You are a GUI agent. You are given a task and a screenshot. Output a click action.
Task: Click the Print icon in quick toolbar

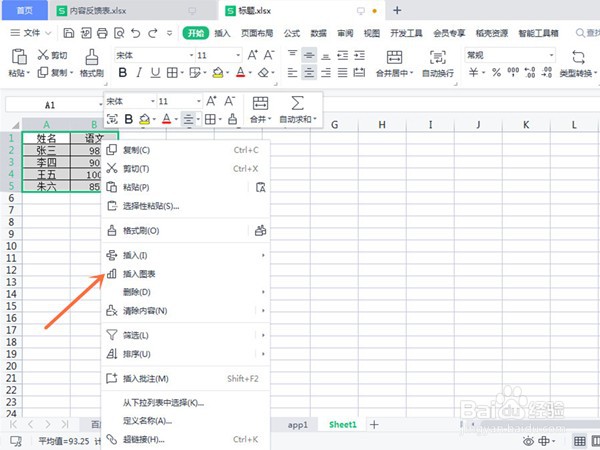coord(102,33)
